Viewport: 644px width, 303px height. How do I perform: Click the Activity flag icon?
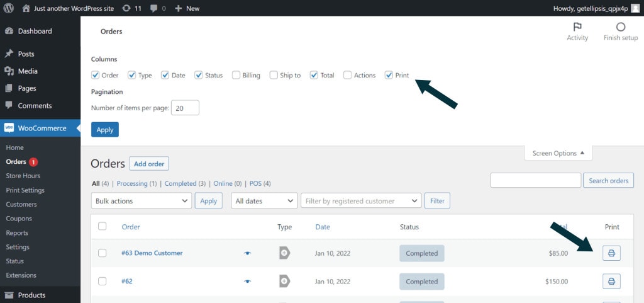tap(577, 27)
